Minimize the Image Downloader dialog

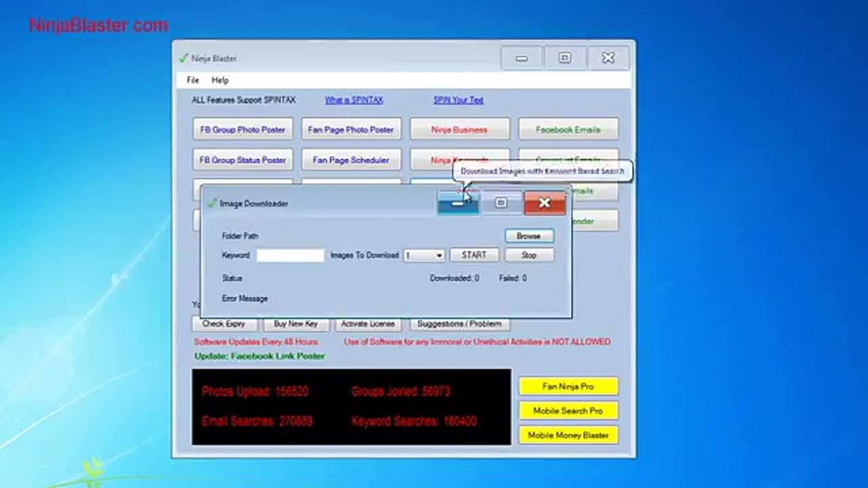[x=458, y=203]
